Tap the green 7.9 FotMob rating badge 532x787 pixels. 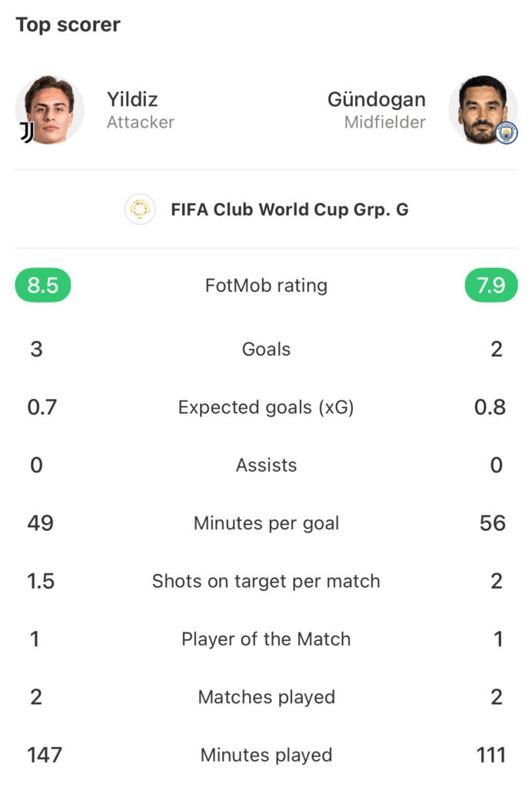490,285
